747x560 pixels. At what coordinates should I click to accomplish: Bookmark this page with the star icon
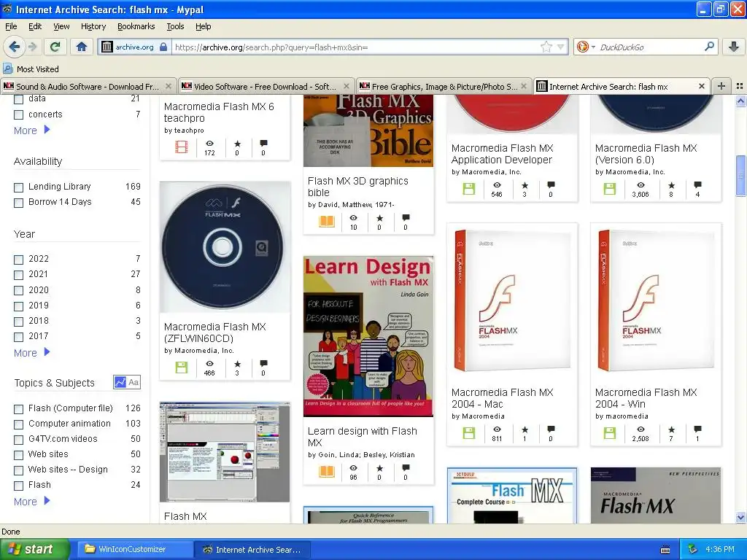(x=546, y=47)
